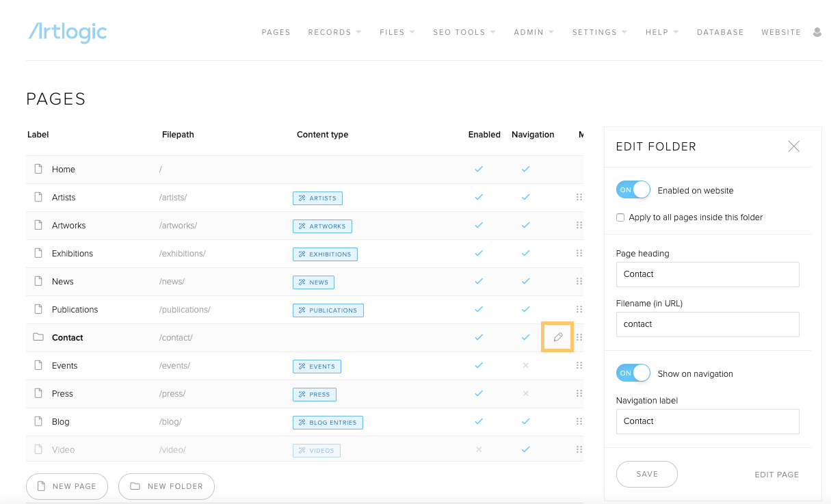Screen dimensions: 831x504
Task: Click the Save button
Action: pyautogui.click(x=647, y=474)
